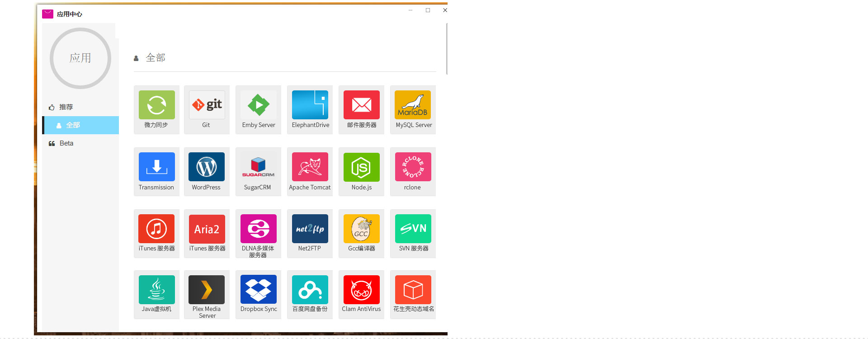This screenshot has width=868, height=339.
Task: Open the Beta category
Action: (80, 143)
